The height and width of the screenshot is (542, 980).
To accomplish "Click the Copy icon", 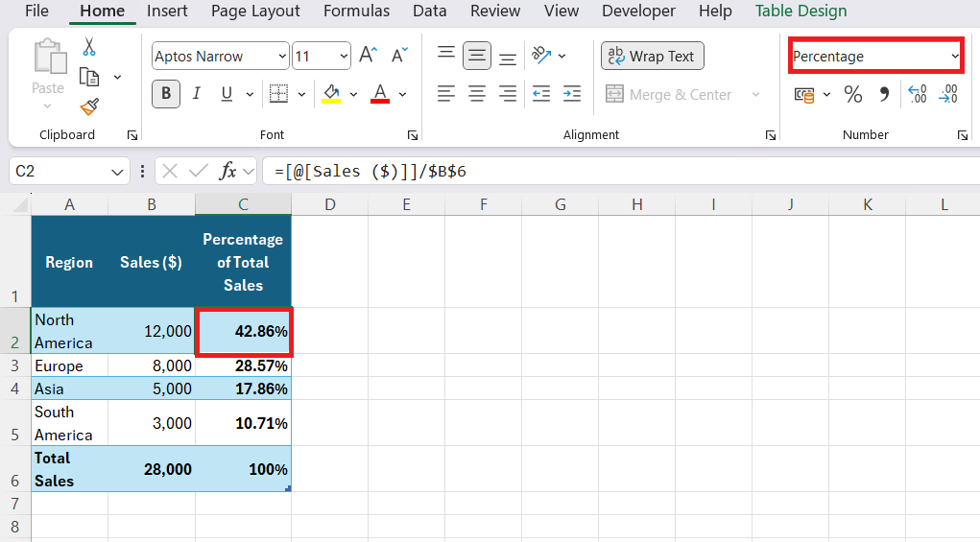I will click(x=89, y=78).
